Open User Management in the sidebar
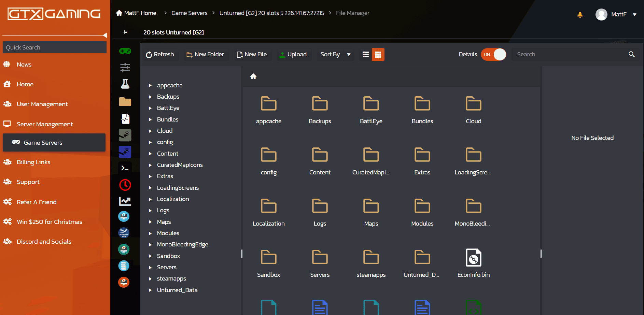The height and width of the screenshot is (315, 644). tap(42, 104)
